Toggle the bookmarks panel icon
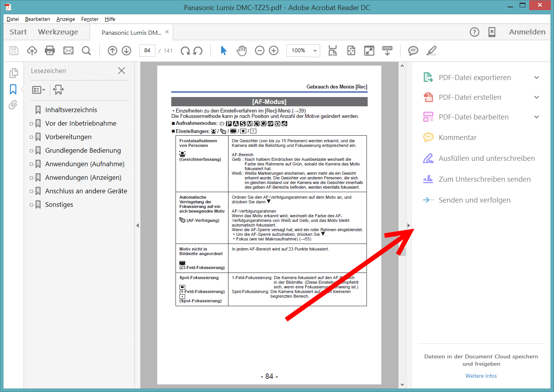This screenshot has width=554, height=392. click(x=13, y=89)
